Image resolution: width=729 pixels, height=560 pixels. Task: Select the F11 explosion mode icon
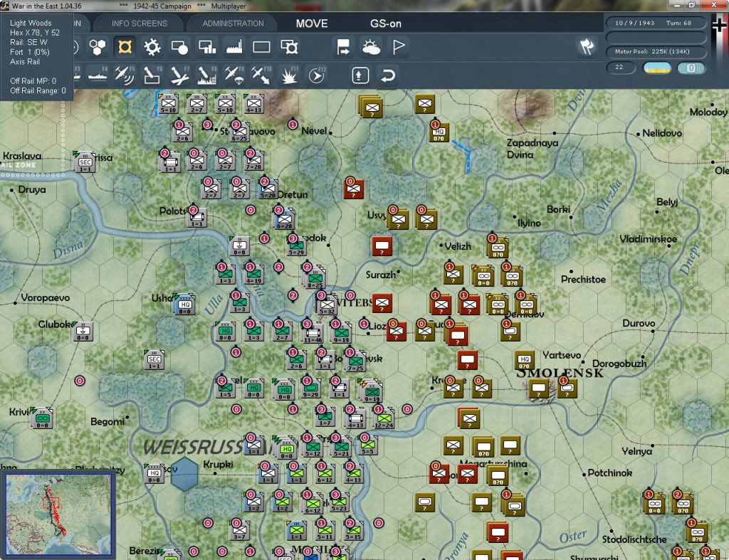pyautogui.click(x=289, y=75)
